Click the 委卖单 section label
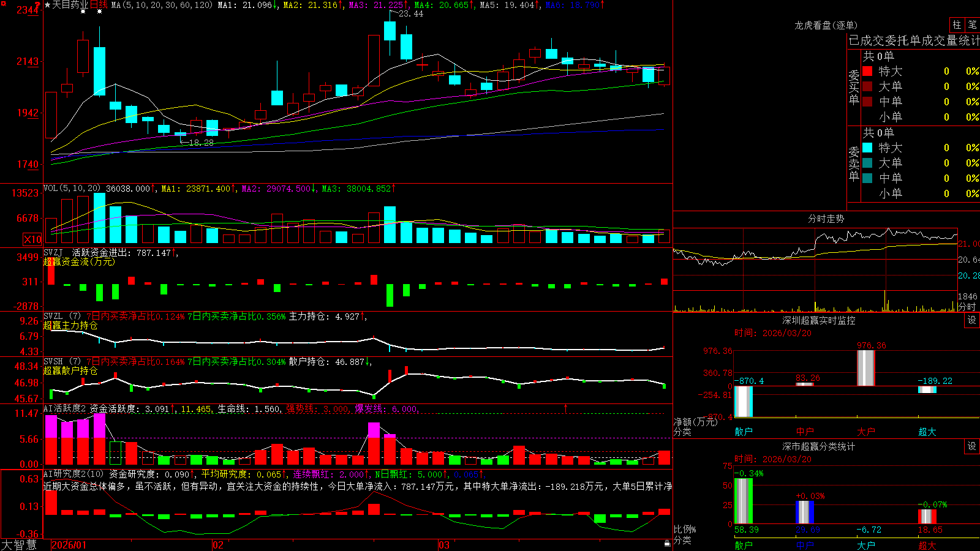The width and height of the screenshot is (980, 551). tap(854, 163)
